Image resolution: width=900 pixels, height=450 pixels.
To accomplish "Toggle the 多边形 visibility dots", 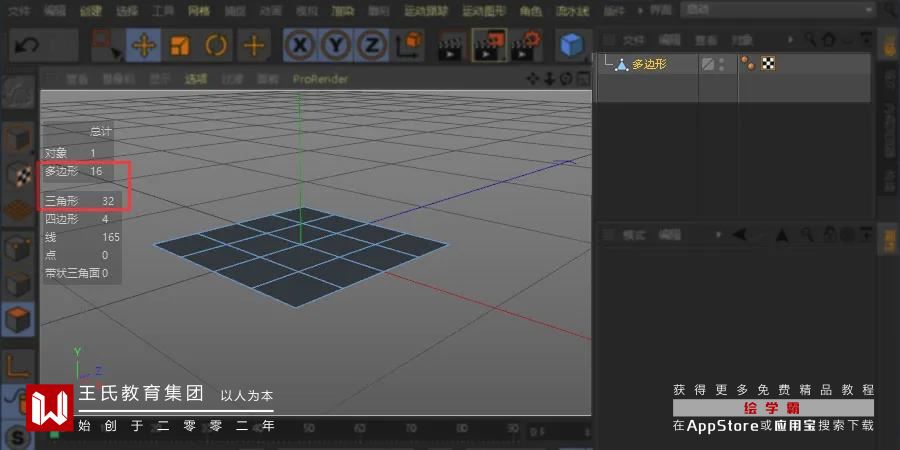I will [x=721, y=64].
